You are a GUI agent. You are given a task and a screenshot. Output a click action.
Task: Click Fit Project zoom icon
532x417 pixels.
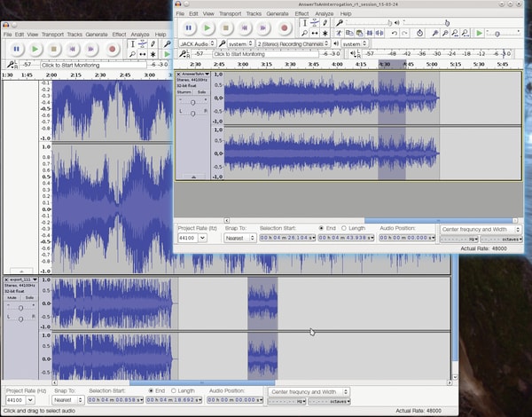[x=465, y=33]
